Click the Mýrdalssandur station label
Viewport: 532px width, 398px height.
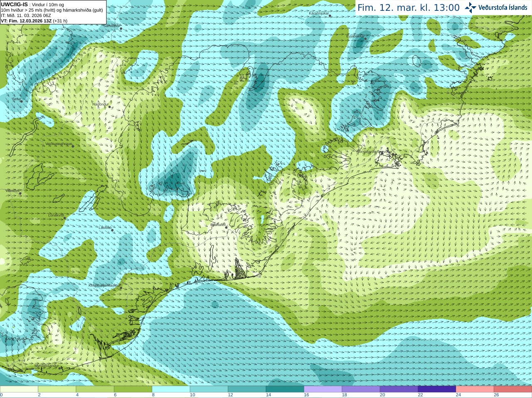pos(47,365)
